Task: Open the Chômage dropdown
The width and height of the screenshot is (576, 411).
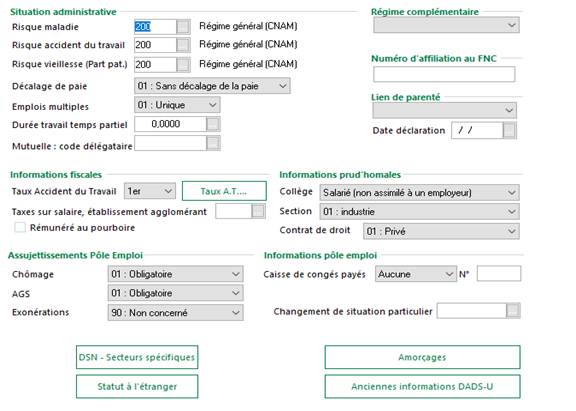Action: pos(176,274)
